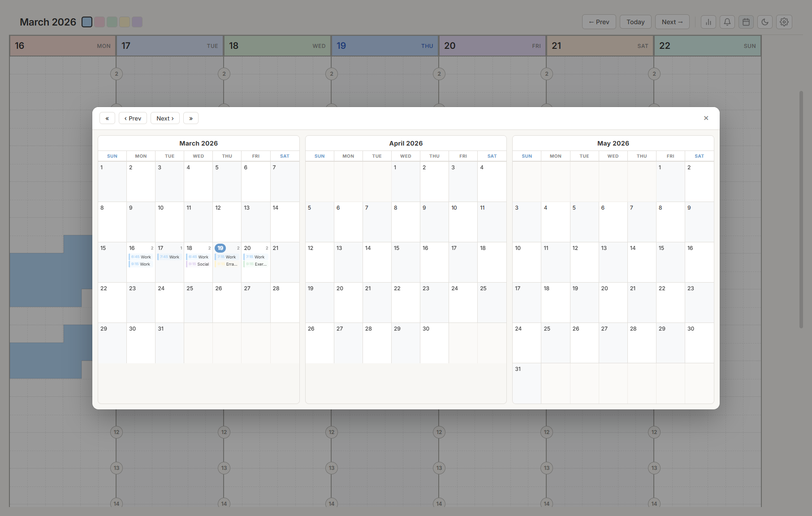Open the 7:15 Work event on March 19
The image size is (812, 516).
(227, 257)
